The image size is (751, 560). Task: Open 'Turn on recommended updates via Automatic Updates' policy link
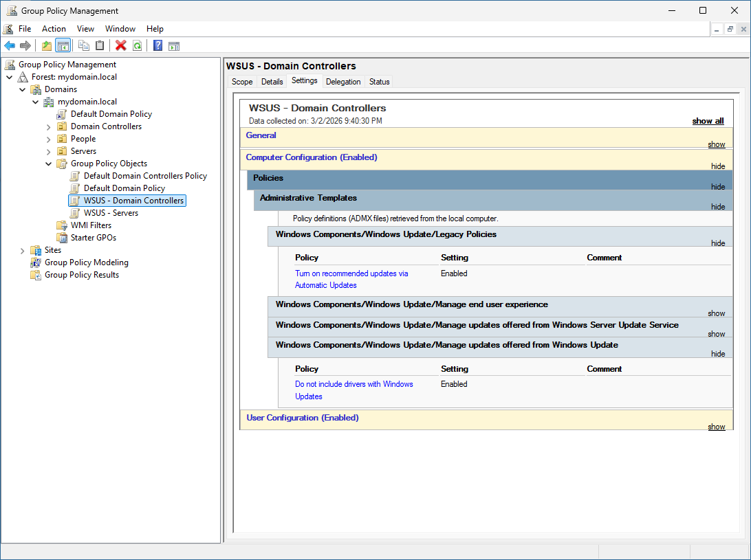point(351,279)
